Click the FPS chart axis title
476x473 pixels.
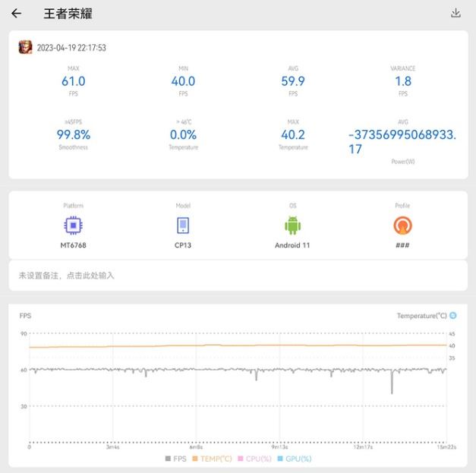pos(25,316)
